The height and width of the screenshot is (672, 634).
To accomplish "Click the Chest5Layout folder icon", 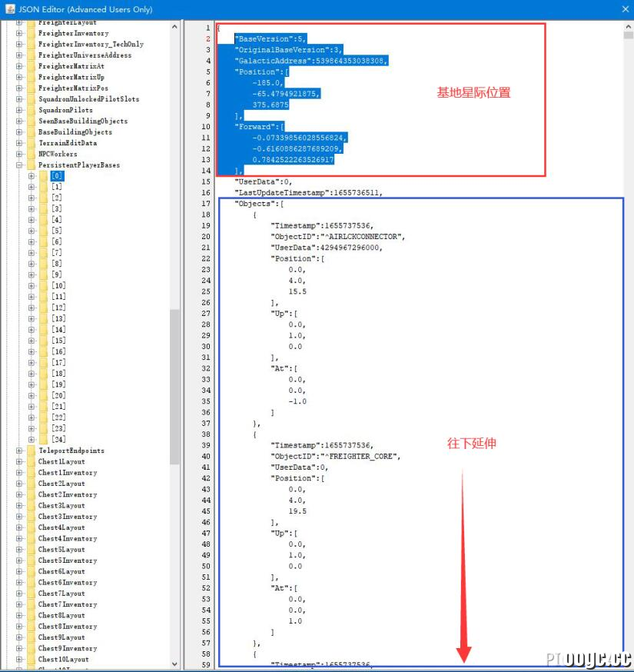I will pyautogui.click(x=31, y=550).
